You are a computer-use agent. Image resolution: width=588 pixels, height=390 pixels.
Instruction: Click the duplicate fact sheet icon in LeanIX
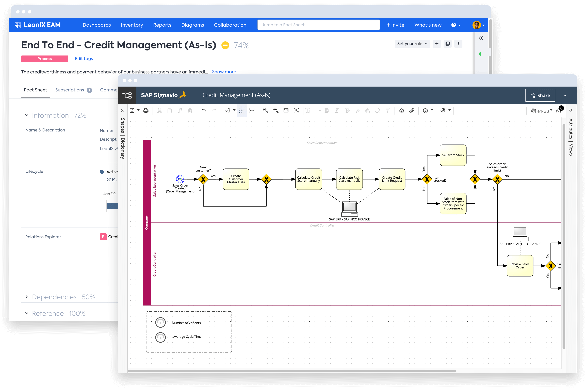tap(447, 44)
